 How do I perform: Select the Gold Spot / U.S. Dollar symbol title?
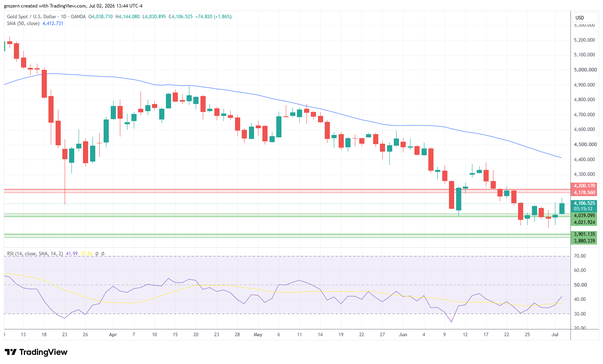(x=32, y=17)
